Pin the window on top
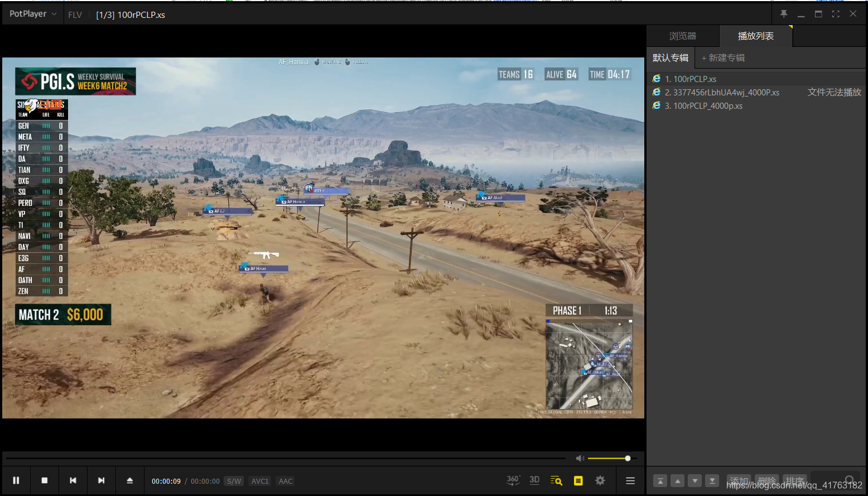 (x=784, y=14)
